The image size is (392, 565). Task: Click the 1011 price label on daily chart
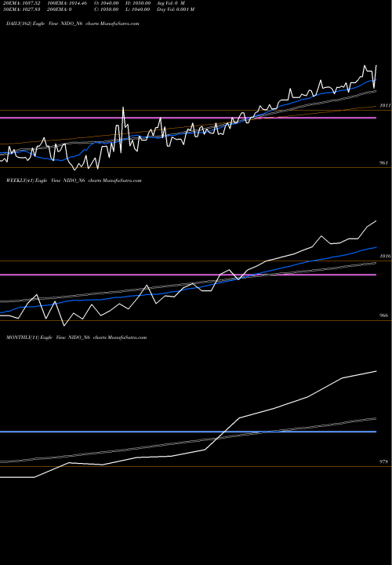tap(385, 106)
